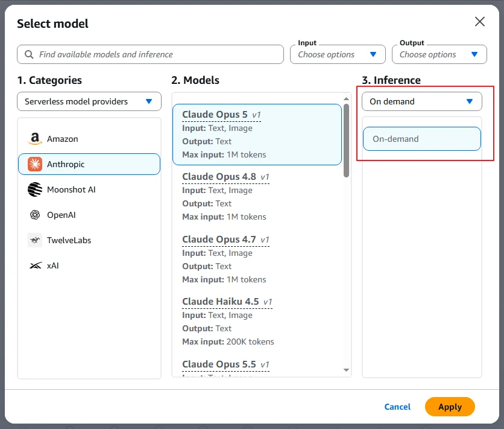The image size is (504, 429).
Task: Click Claude Opus 4.8 Output: Text line
Action: [207, 203]
